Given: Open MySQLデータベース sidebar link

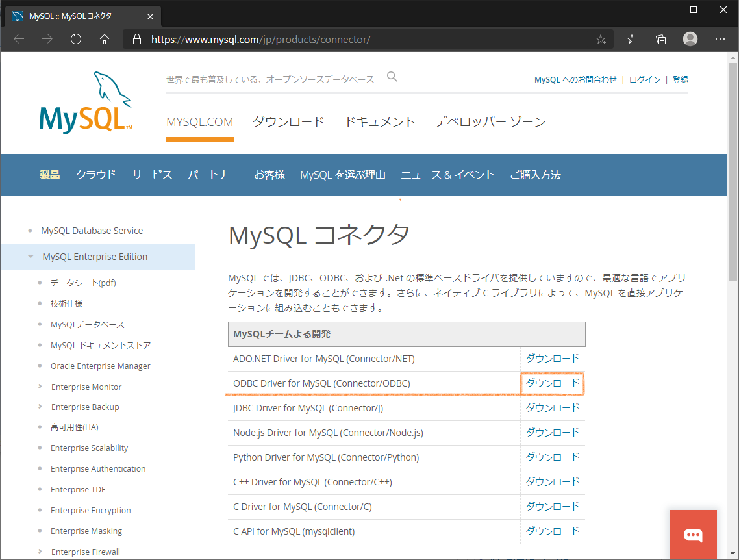Looking at the screenshot, I should click(x=88, y=324).
